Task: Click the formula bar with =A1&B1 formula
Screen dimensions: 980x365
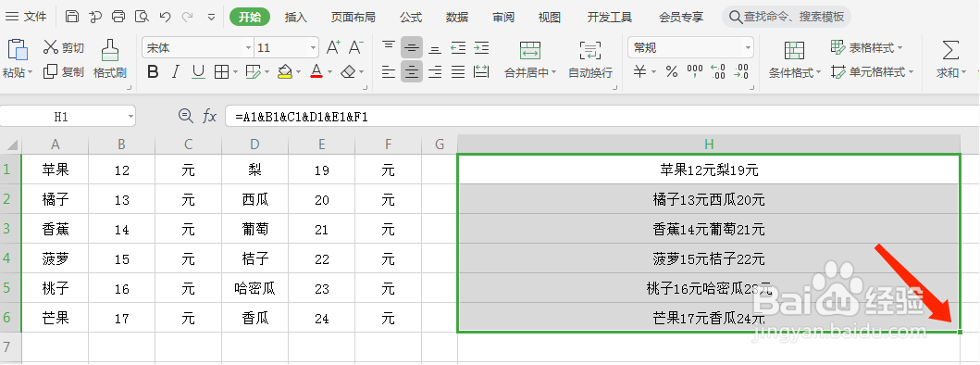Action: (x=602, y=116)
